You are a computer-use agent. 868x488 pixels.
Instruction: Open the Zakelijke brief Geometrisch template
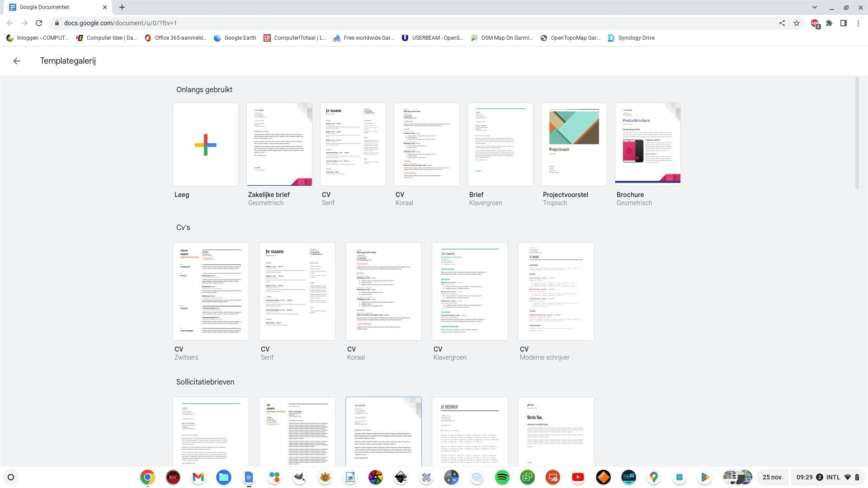click(279, 144)
